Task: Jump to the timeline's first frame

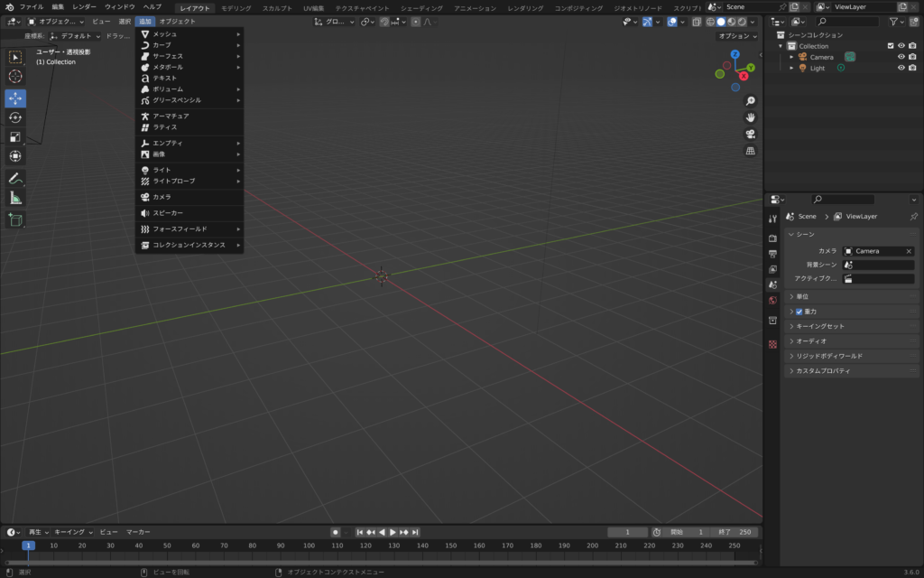Action: click(359, 533)
